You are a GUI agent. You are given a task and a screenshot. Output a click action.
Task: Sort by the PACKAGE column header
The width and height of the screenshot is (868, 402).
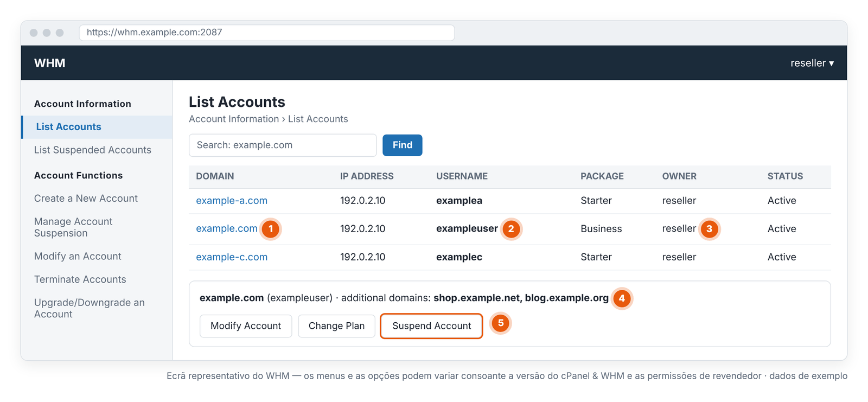pyautogui.click(x=602, y=176)
